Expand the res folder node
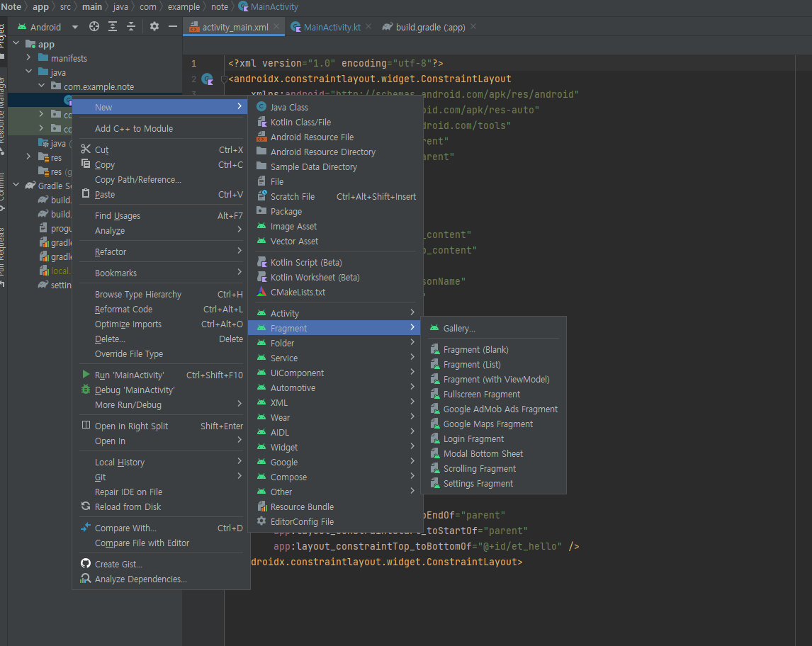The width and height of the screenshot is (812, 646). click(x=28, y=157)
